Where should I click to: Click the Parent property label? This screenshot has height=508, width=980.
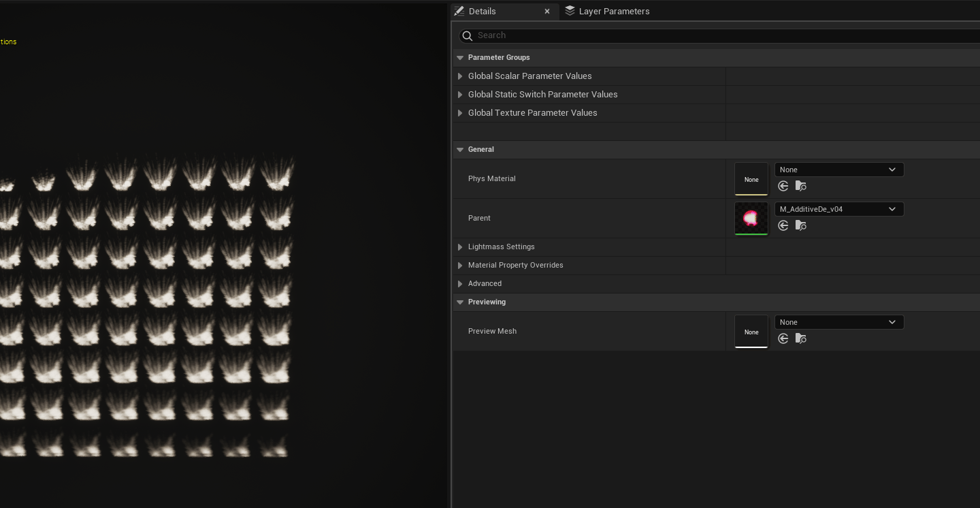(x=479, y=218)
